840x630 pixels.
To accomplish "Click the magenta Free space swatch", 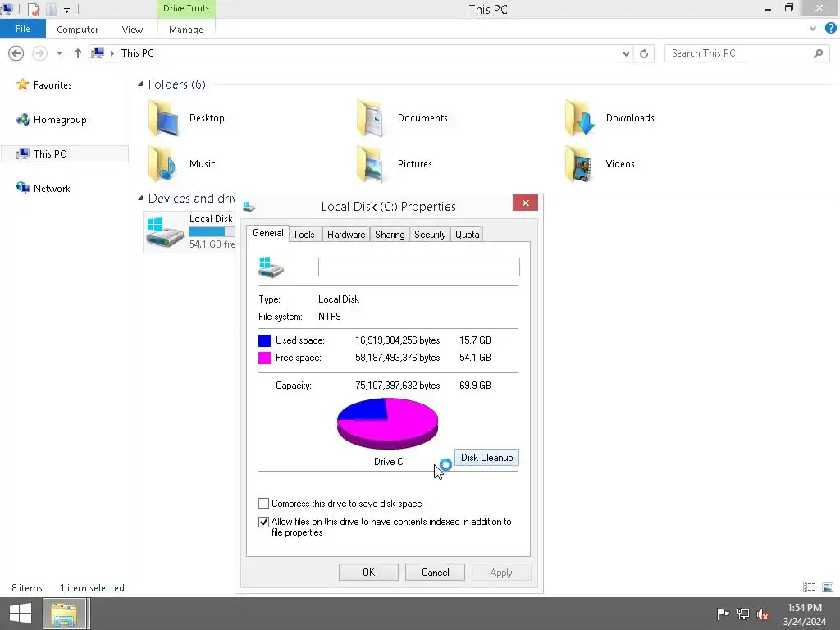I will pyautogui.click(x=265, y=358).
